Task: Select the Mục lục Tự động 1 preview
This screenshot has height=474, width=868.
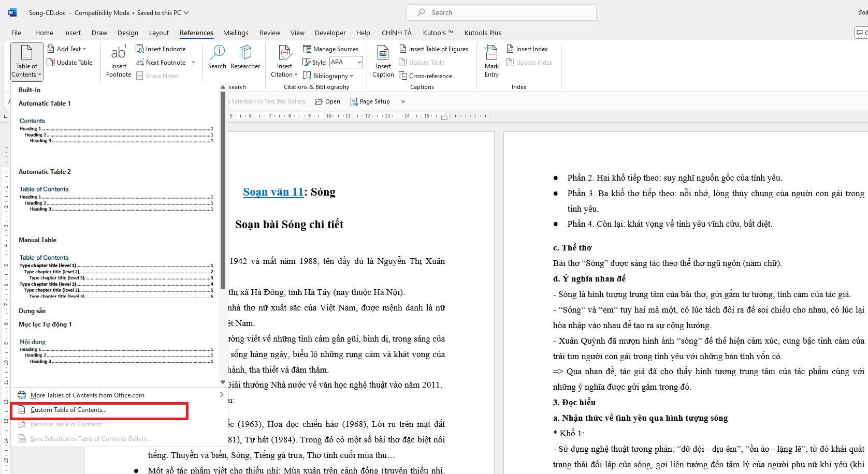Action: coord(116,352)
